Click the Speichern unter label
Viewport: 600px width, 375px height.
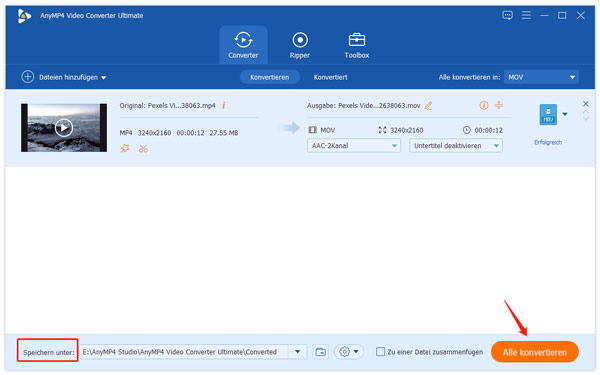49,352
